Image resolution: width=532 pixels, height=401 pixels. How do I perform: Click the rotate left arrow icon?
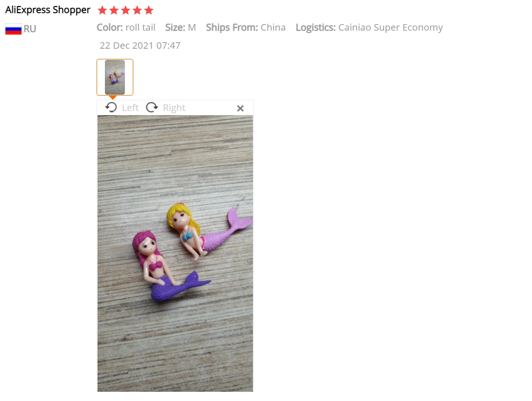click(111, 108)
